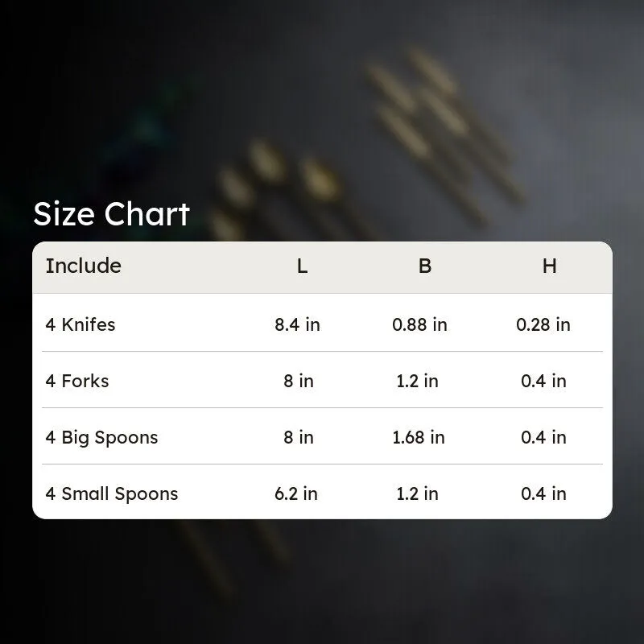Click the Small Spoons 0.4 in height
Screen dimensions: 644x644
(x=544, y=493)
